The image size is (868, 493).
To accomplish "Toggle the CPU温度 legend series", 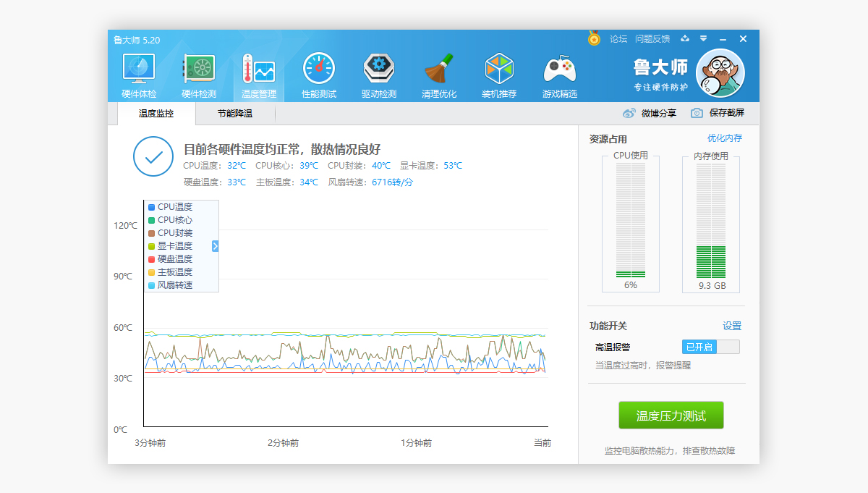I will [x=171, y=207].
